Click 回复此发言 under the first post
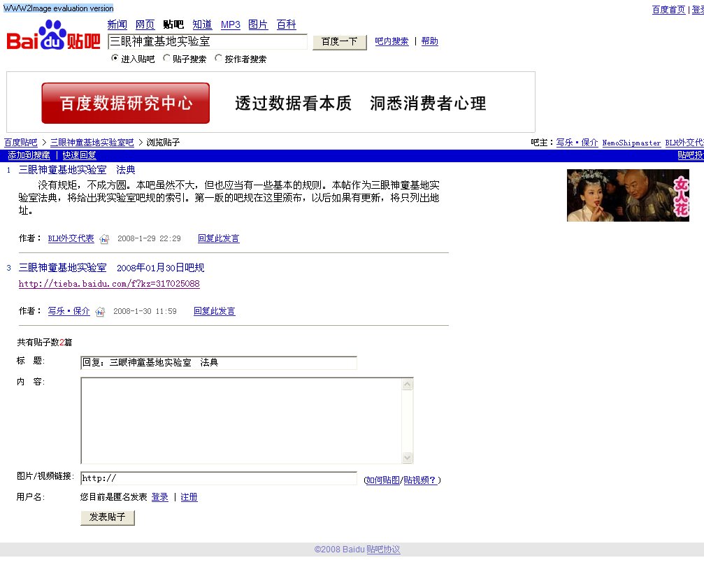 (x=218, y=238)
